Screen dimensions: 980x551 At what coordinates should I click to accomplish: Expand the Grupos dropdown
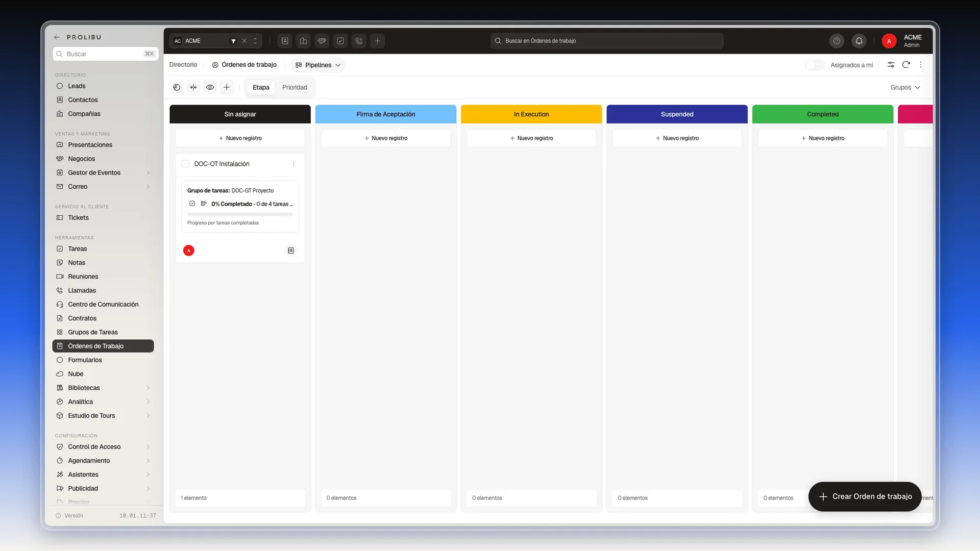(x=905, y=87)
